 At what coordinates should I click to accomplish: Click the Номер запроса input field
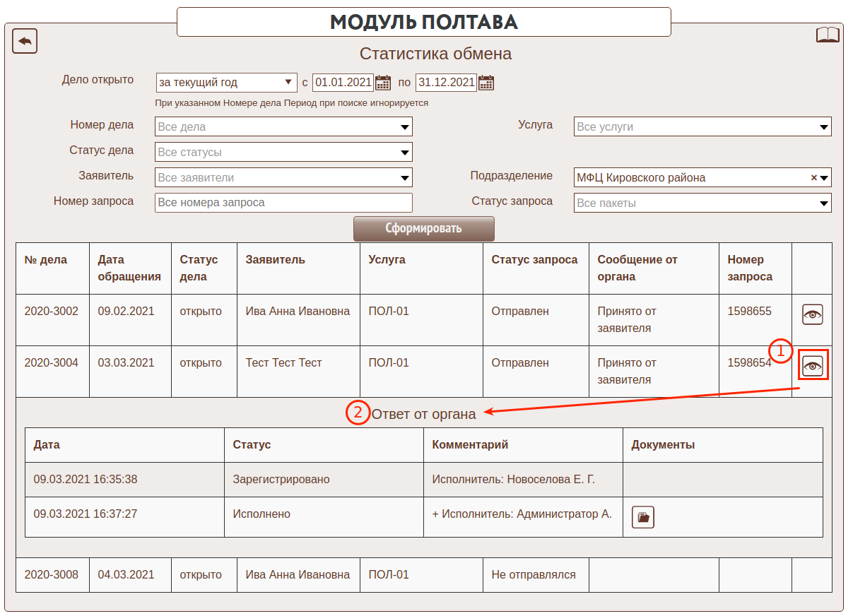[x=283, y=203]
